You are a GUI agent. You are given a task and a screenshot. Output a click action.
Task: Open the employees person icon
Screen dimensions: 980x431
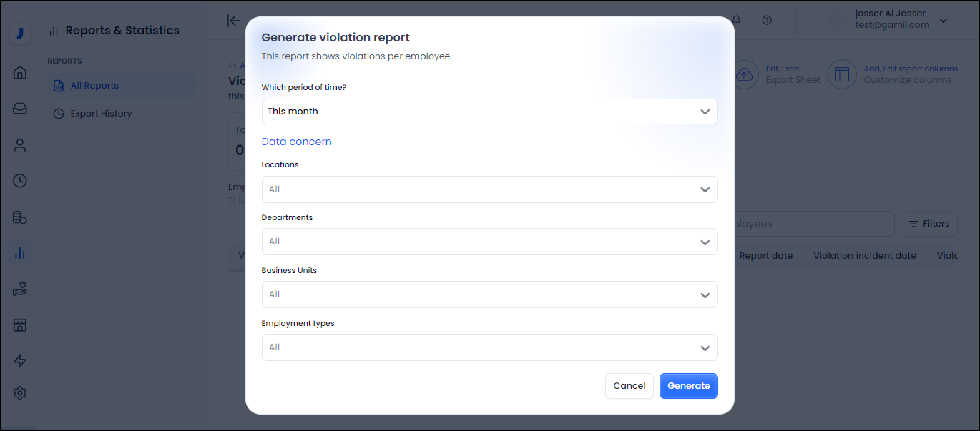19,144
